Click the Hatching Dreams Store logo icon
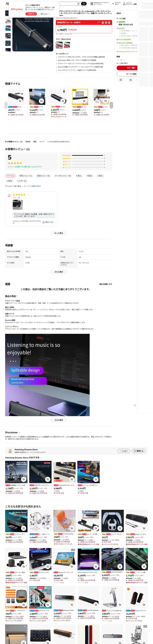The height and width of the screenshot is (644, 153). [x=10, y=451]
